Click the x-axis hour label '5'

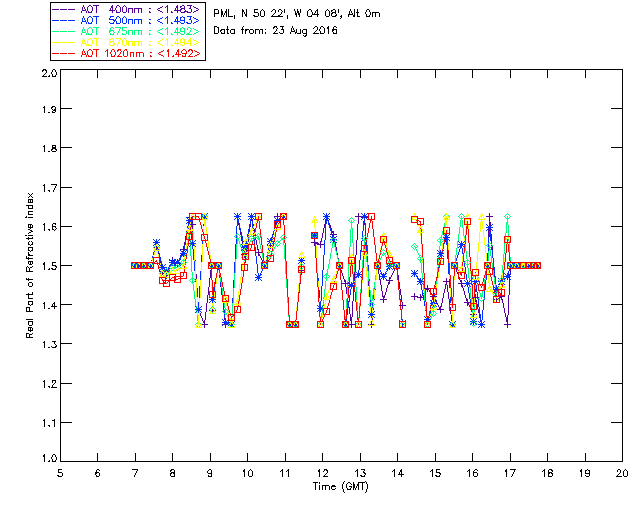[60, 473]
